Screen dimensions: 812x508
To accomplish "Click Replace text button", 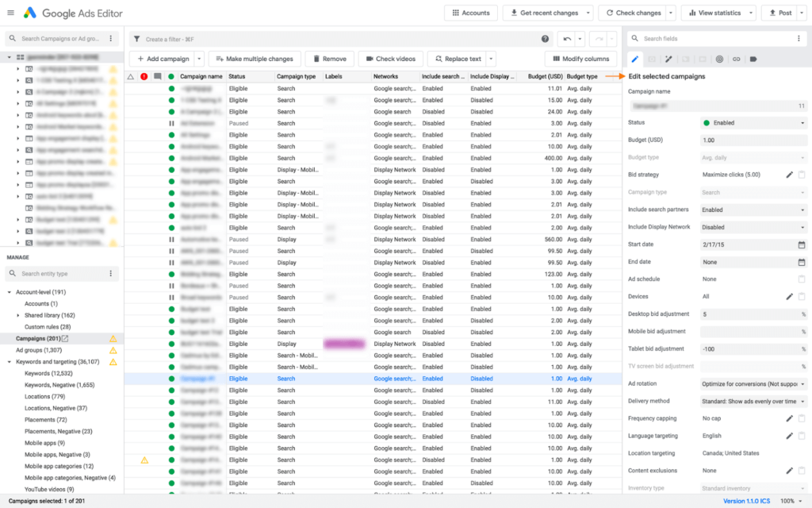I will [458, 59].
